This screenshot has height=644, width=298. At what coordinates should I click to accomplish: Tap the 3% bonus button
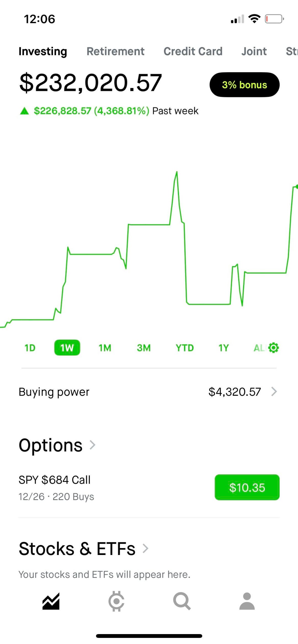pos(244,85)
